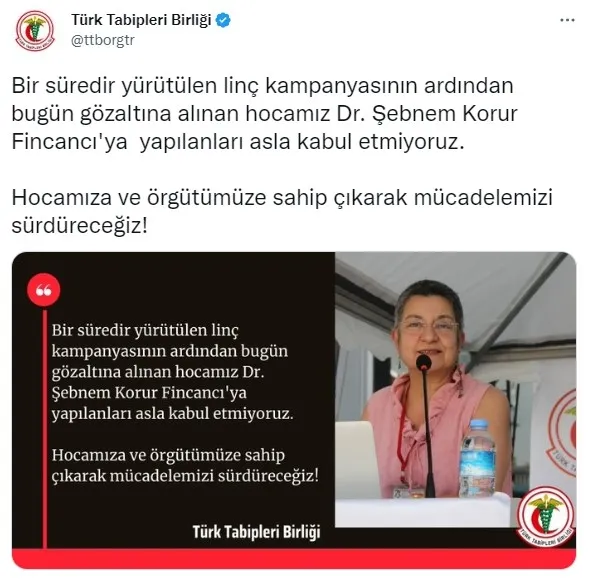Click the tweet's opening paragraph about linç kampanyası

pos(264,114)
